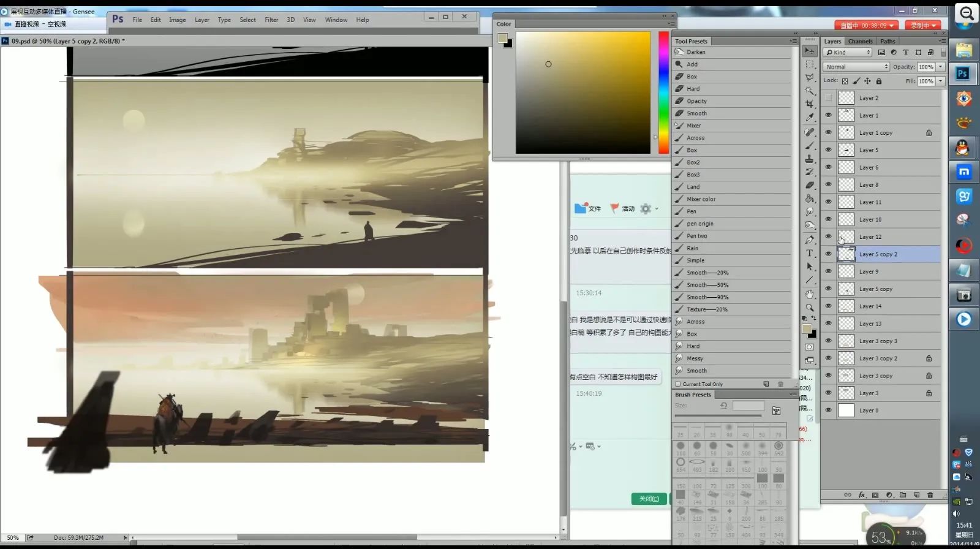Select the Type tool
The height and width of the screenshot is (549, 980).
(809, 253)
